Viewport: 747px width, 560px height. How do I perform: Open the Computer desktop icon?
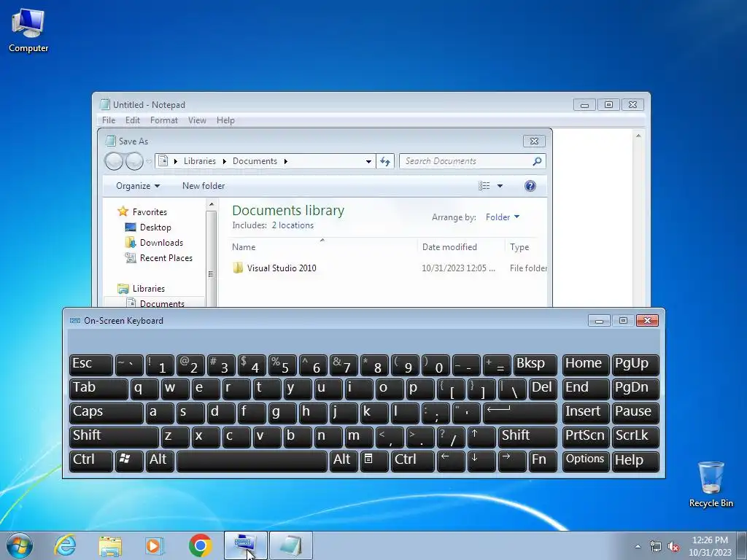[28, 30]
